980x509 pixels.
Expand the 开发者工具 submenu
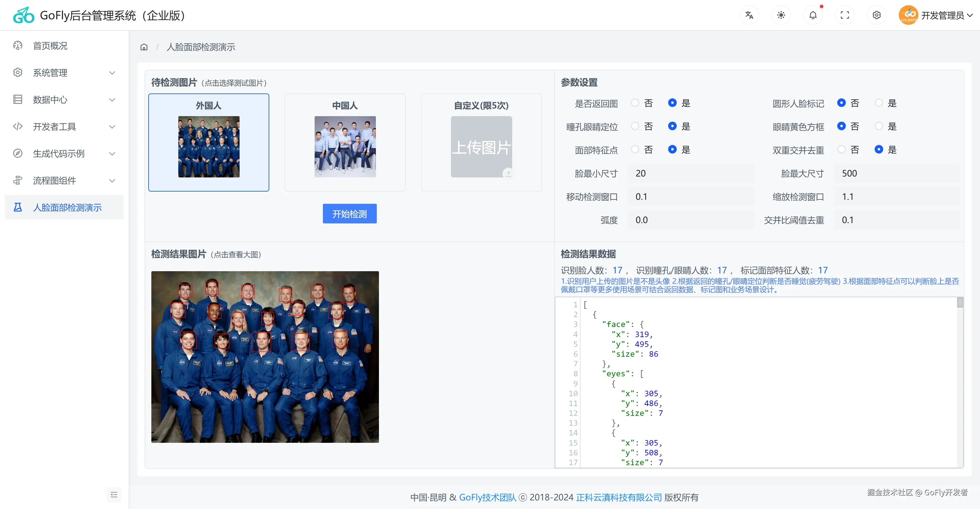tap(64, 127)
